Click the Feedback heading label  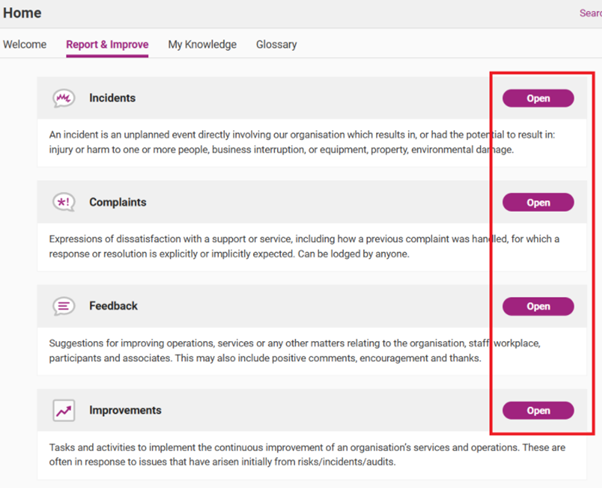[113, 306]
